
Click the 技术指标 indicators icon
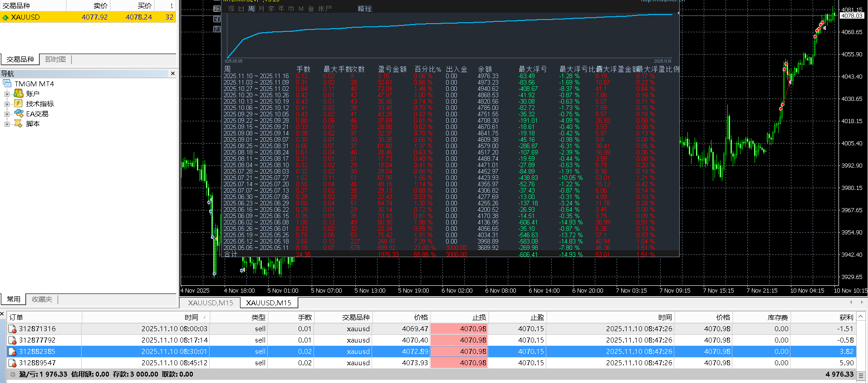[x=19, y=104]
